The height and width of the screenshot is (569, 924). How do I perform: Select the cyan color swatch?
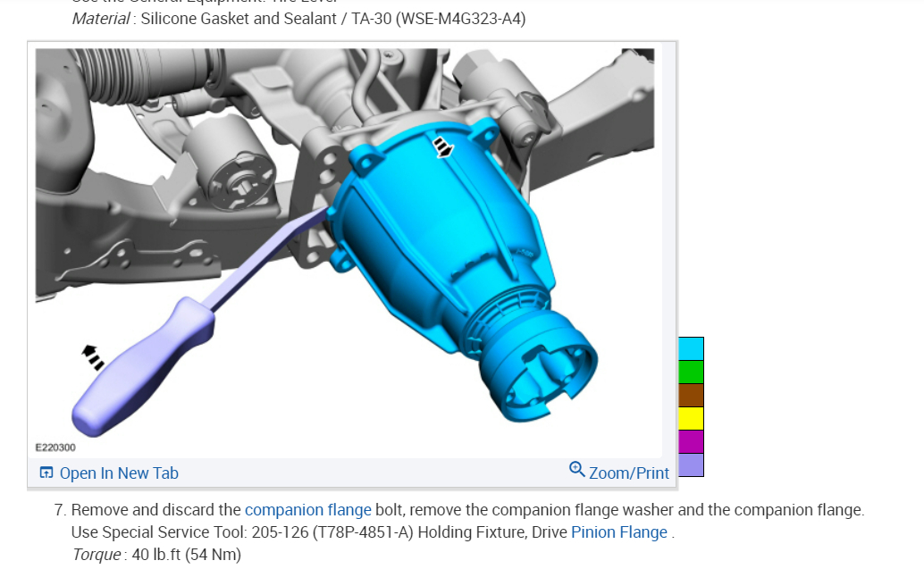[x=691, y=348]
